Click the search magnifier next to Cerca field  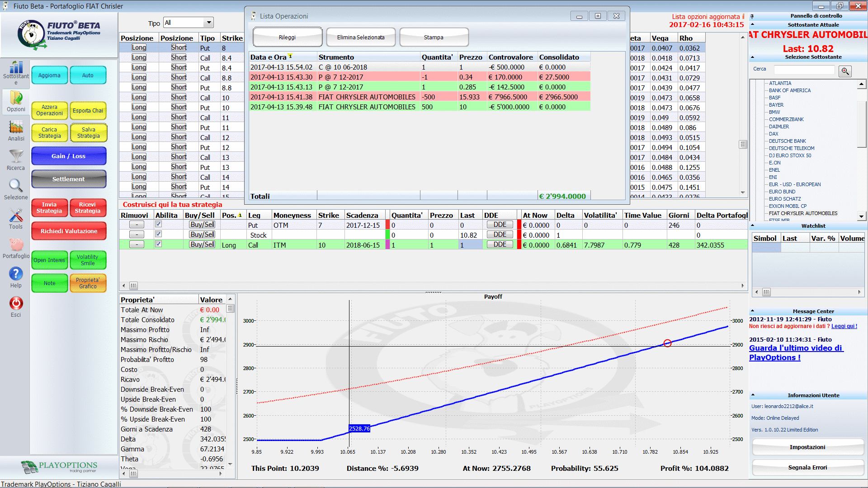pos(845,71)
